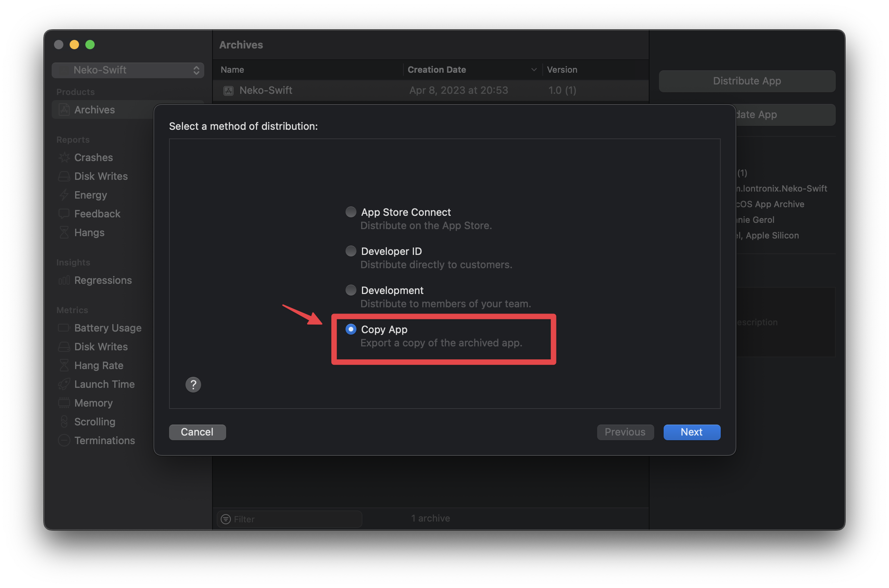
Task: Click the Energy lightning bolt icon
Action: click(64, 195)
